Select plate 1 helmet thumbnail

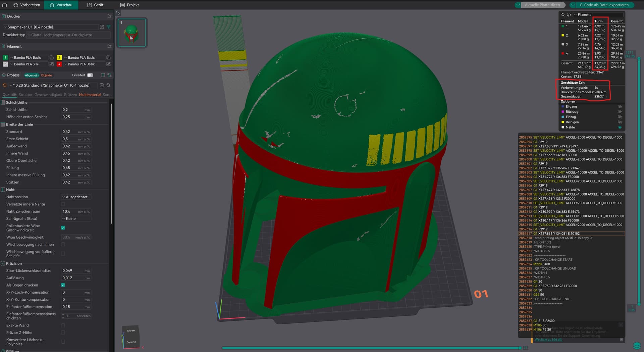pyautogui.click(x=132, y=33)
